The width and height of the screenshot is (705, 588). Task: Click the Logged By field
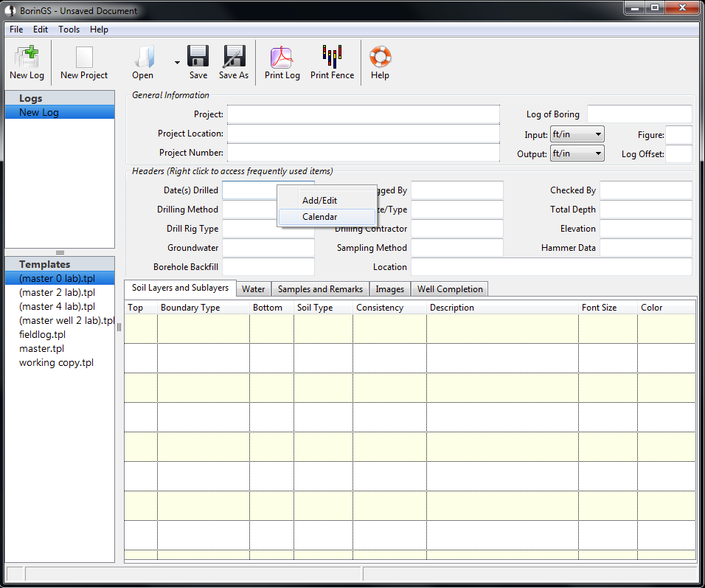click(x=457, y=190)
